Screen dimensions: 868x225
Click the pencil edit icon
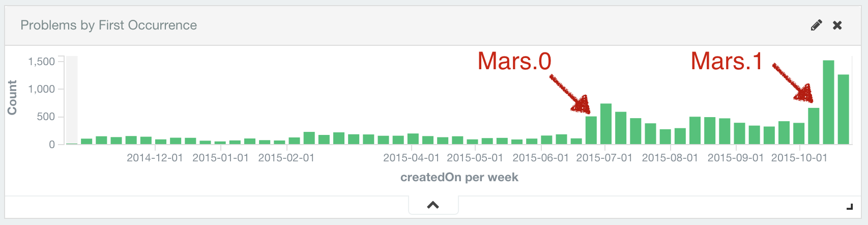point(816,25)
